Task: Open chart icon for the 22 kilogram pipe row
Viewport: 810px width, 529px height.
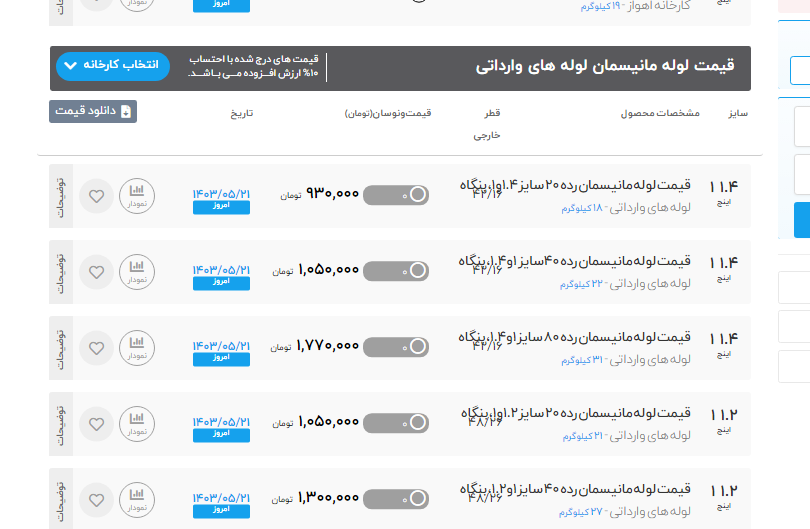Action: coord(136,272)
